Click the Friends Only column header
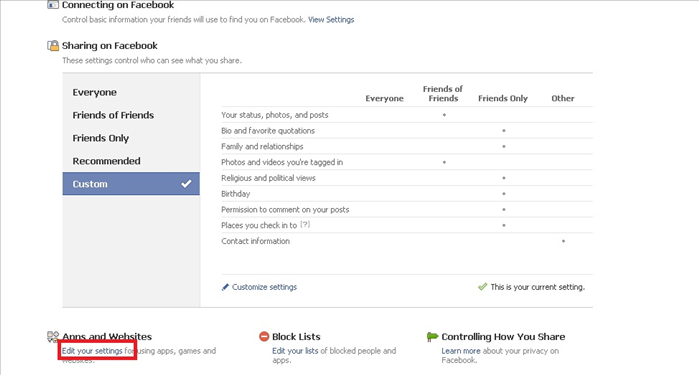This screenshot has height=375, width=699. tap(503, 99)
